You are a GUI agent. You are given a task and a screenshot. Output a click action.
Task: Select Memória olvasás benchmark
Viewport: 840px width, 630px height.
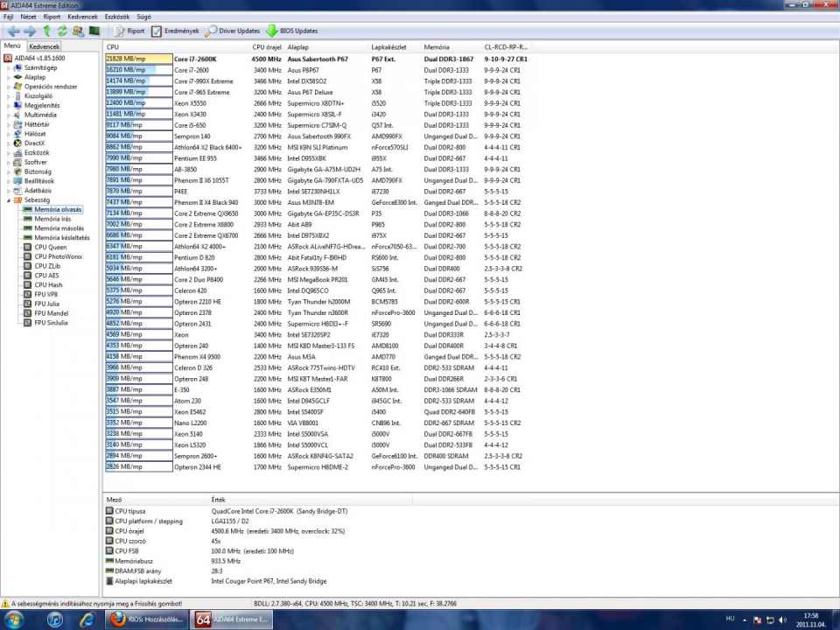58,209
